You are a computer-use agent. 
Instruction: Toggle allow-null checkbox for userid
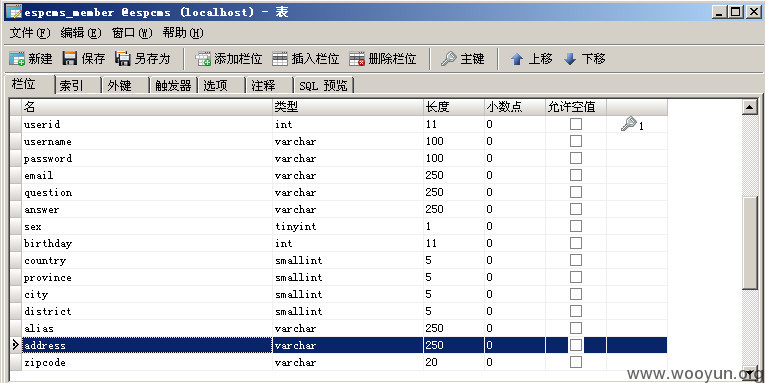point(576,124)
